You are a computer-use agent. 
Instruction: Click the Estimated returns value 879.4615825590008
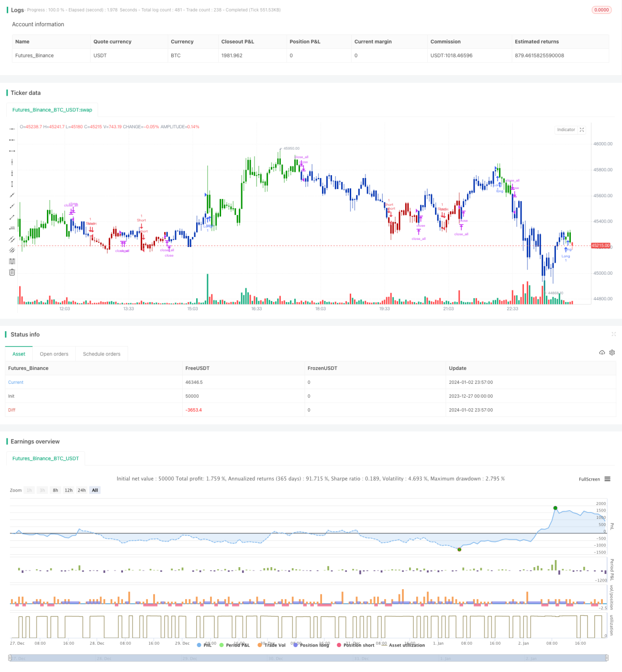pyautogui.click(x=539, y=56)
